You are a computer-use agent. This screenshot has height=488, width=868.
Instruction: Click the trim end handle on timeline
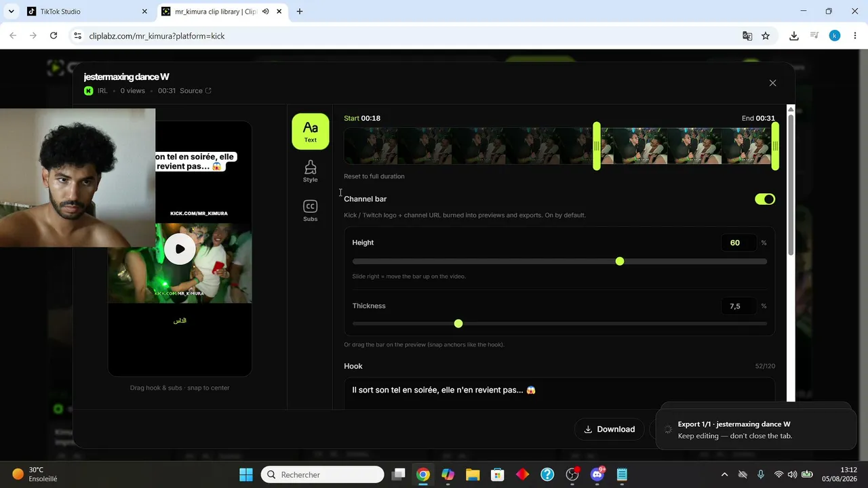tap(775, 146)
